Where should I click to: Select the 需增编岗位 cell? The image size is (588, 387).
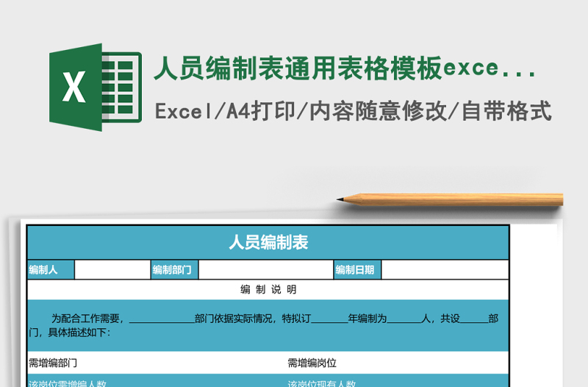point(312,363)
